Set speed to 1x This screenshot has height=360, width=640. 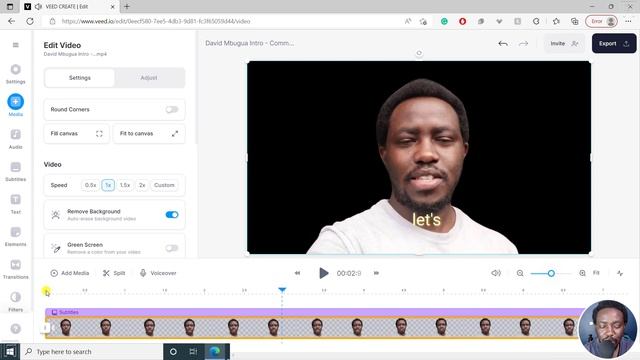click(108, 185)
